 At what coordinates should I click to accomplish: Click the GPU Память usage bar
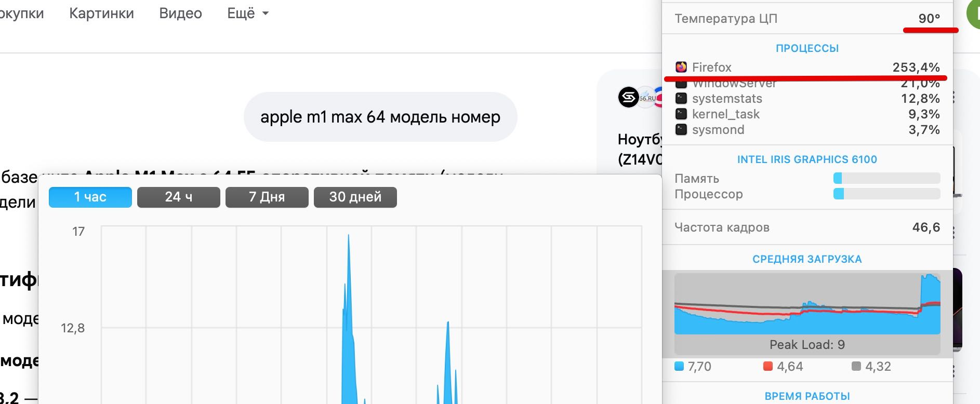pyautogui.click(x=887, y=178)
